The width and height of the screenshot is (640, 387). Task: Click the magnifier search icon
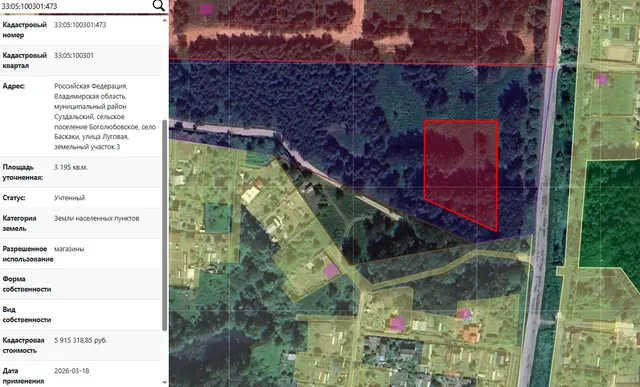coord(158,5)
